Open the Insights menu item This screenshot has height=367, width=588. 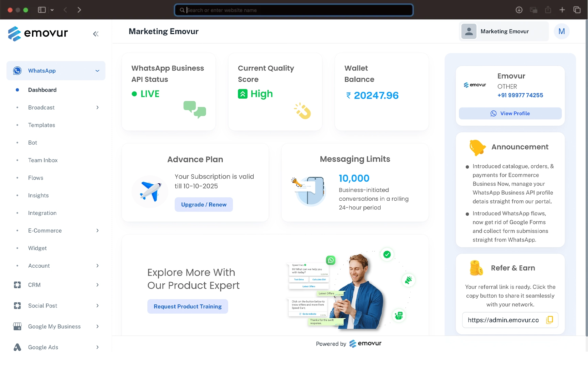click(38, 195)
